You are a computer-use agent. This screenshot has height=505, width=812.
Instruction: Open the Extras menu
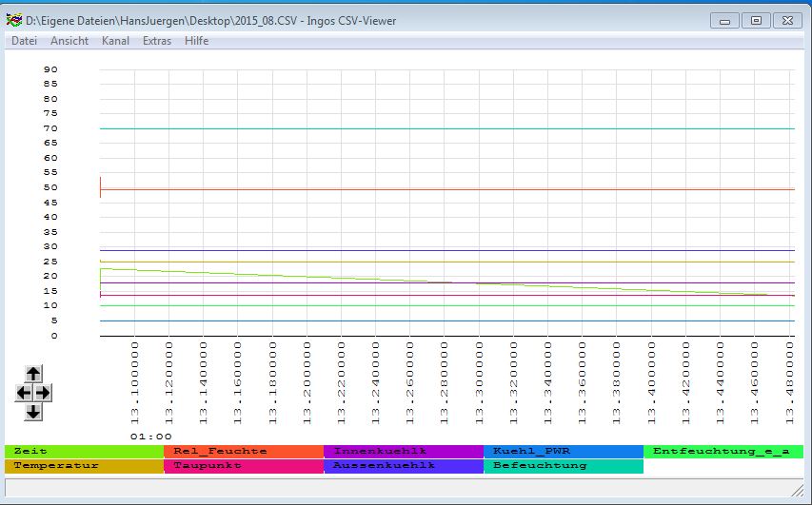(x=157, y=41)
